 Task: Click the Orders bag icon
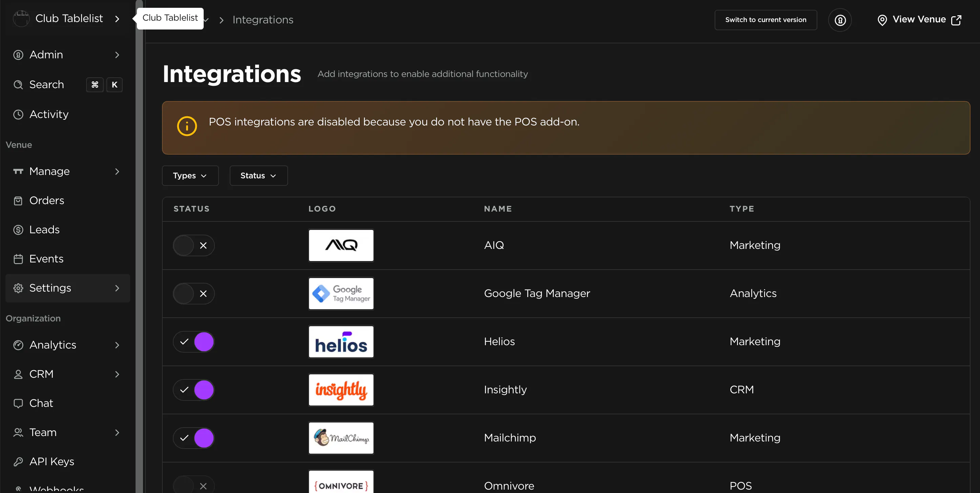tap(18, 201)
